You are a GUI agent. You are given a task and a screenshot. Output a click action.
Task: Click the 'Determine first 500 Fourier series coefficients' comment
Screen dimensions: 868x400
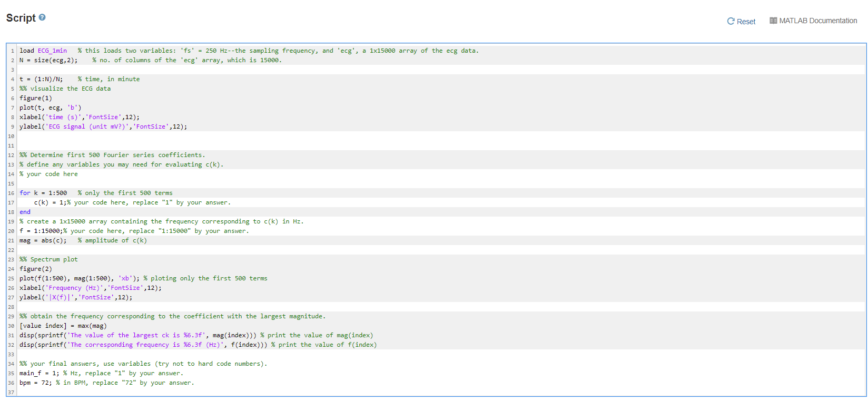(x=113, y=155)
